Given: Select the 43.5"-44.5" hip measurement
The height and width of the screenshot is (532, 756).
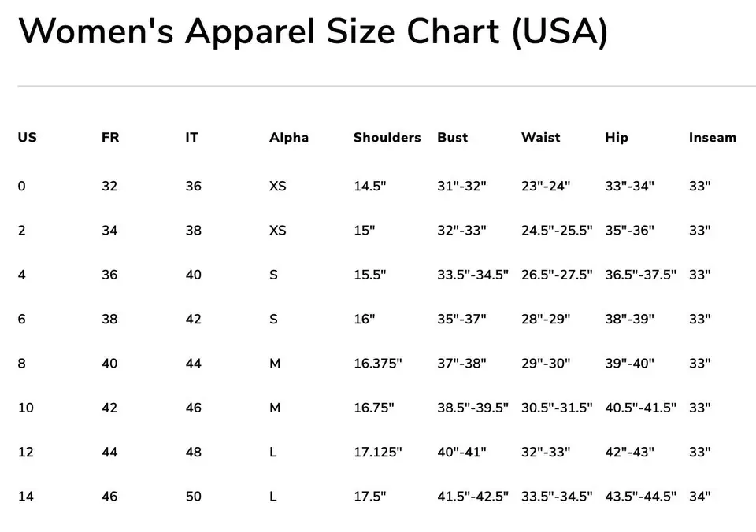Looking at the screenshot, I should (x=640, y=497).
